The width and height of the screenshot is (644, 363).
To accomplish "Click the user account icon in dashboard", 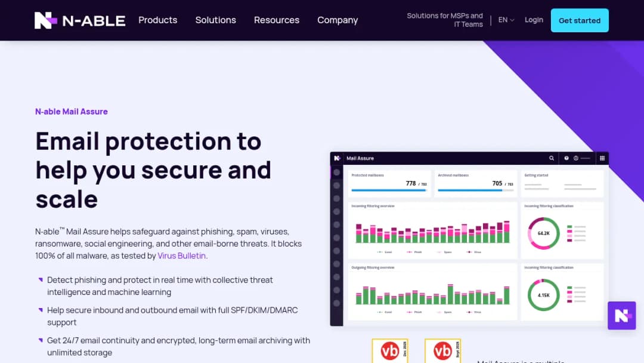I will [576, 158].
